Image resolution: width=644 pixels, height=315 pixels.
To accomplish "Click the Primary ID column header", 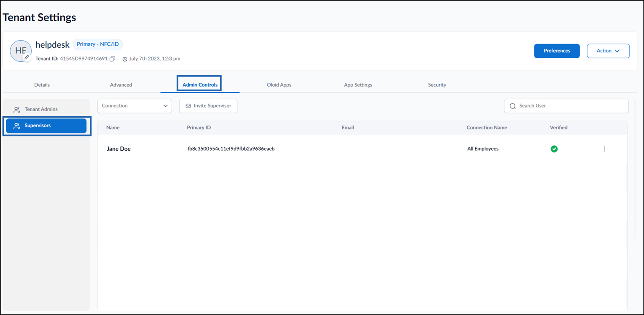I will point(199,127).
